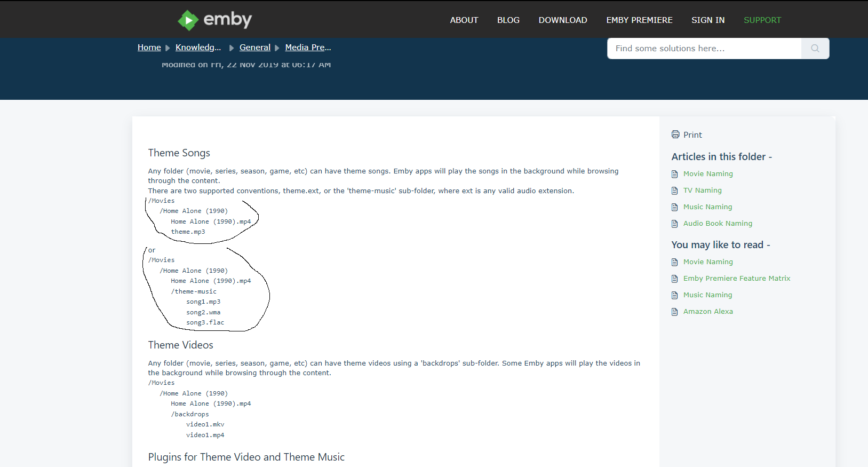The width and height of the screenshot is (868, 467).
Task: Click 'Plugins for Theme Video and Theme Music' heading
Action: click(x=246, y=457)
